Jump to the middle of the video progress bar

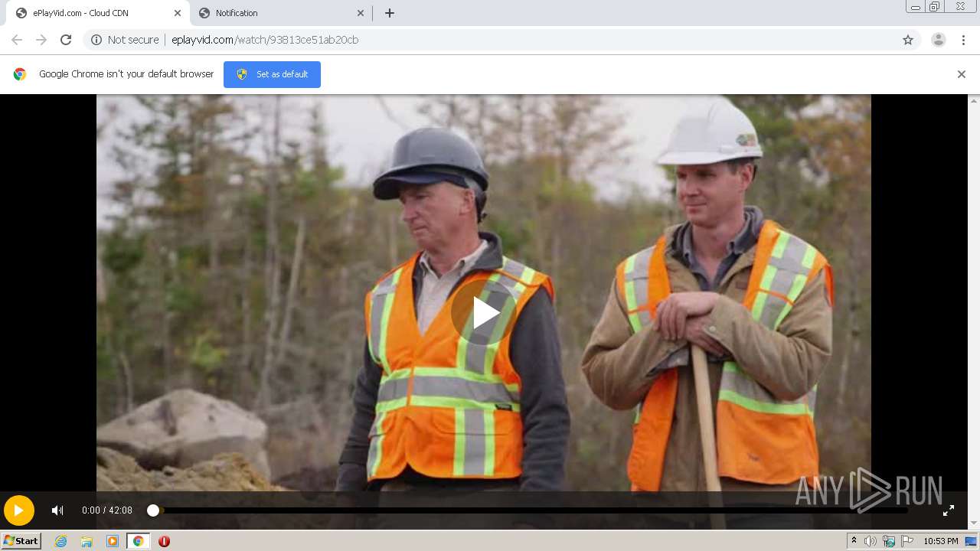(x=530, y=510)
